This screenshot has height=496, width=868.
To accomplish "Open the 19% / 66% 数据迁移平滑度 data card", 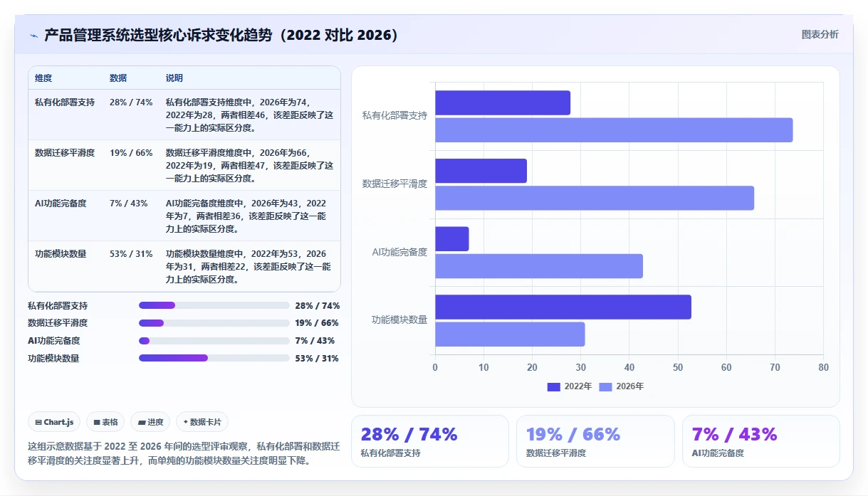I will tap(595, 441).
